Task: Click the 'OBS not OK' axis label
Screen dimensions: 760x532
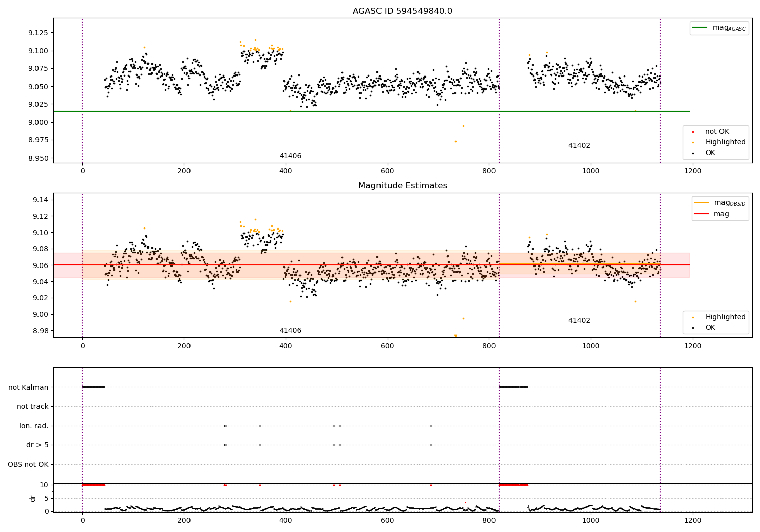Action: (x=28, y=464)
